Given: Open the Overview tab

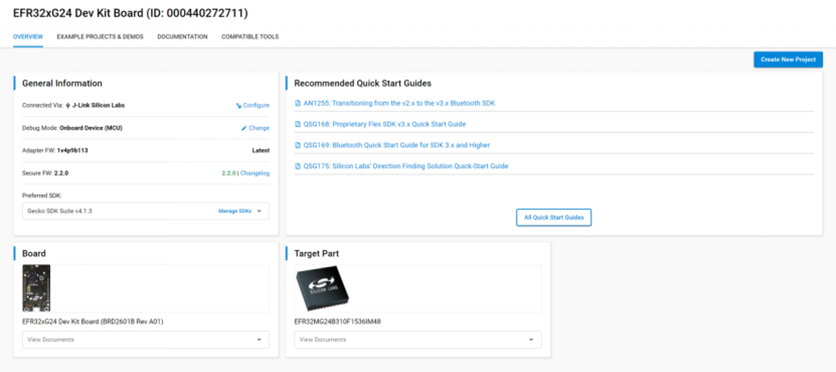Looking at the screenshot, I should (28, 37).
